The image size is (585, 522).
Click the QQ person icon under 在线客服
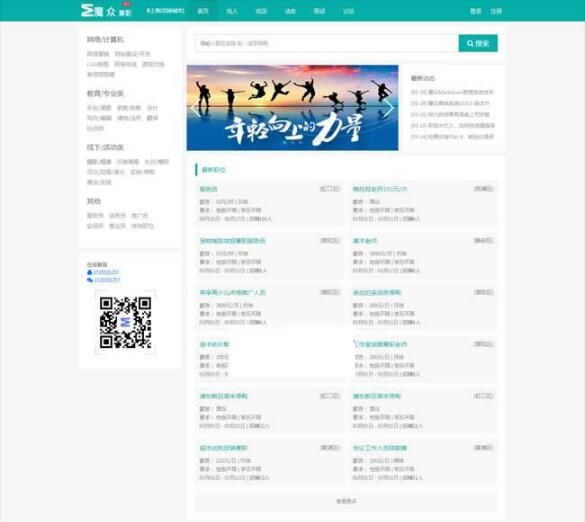tap(90, 272)
